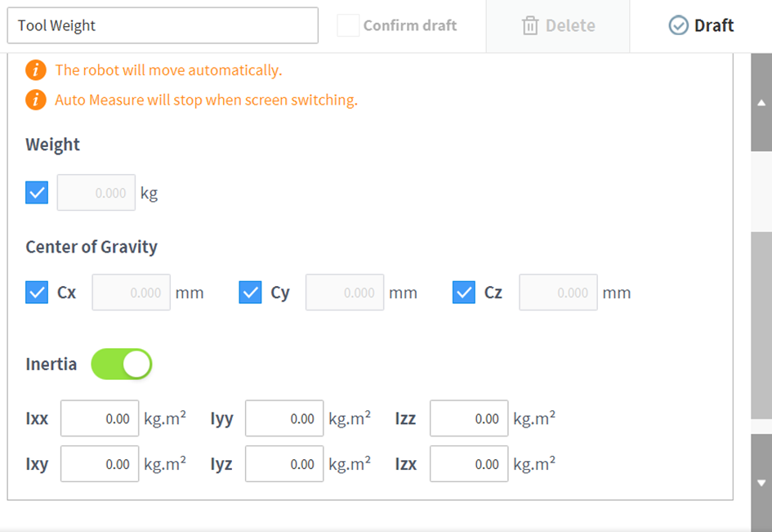Uncheck the Cy center of gravity checkbox
The width and height of the screenshot is (772, 532).
250,293
